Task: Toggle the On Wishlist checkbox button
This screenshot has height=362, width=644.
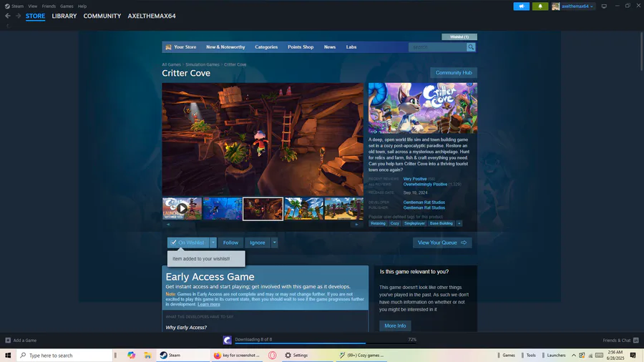Action: tap(188, 243)
